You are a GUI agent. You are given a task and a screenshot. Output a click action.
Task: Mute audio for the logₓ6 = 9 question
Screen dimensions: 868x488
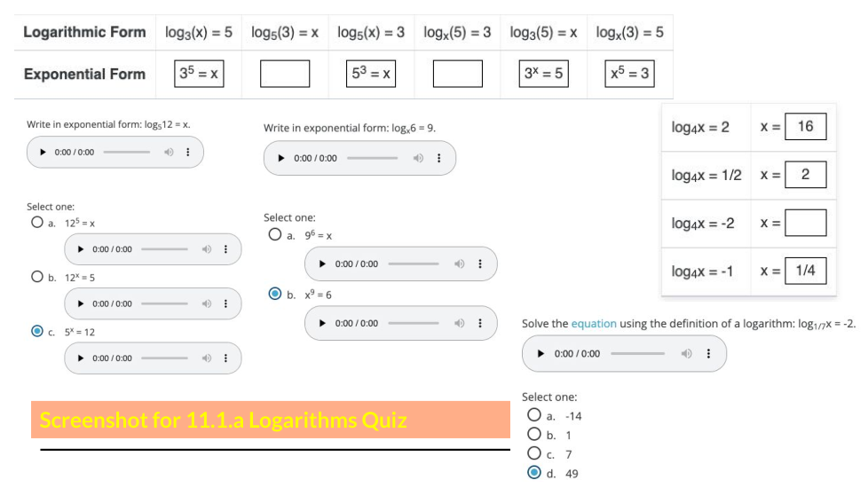tap(418, 158)
